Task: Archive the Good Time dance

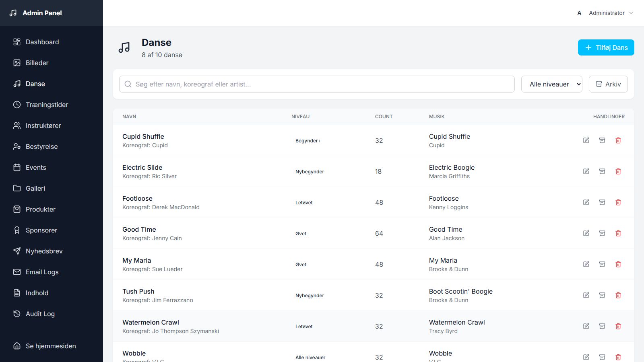Action: pyautogui.click(x=602, y=233)
